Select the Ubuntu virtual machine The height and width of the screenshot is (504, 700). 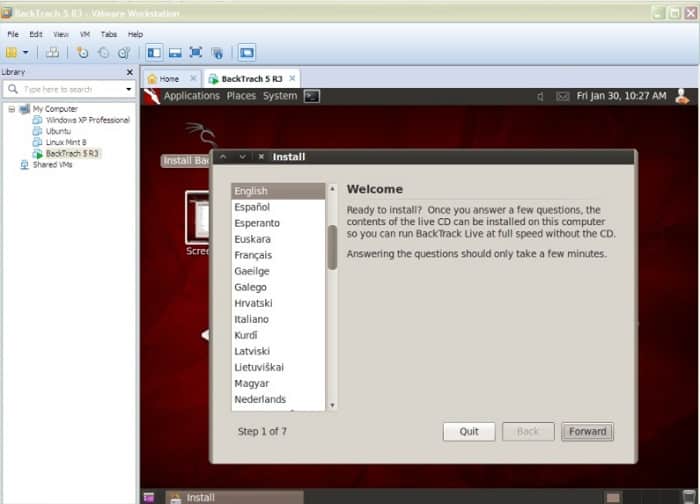point(58,131)
